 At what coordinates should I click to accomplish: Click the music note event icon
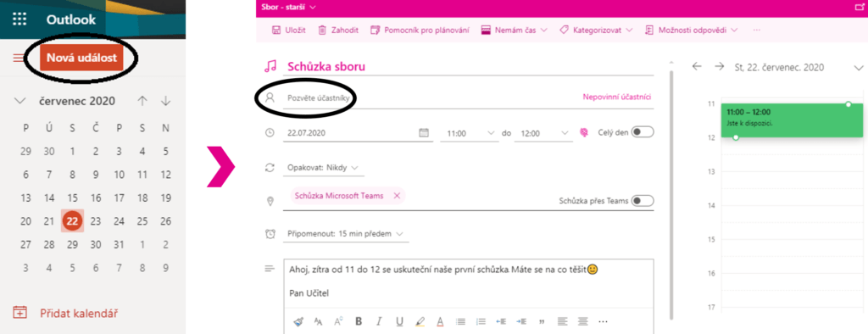270,66
